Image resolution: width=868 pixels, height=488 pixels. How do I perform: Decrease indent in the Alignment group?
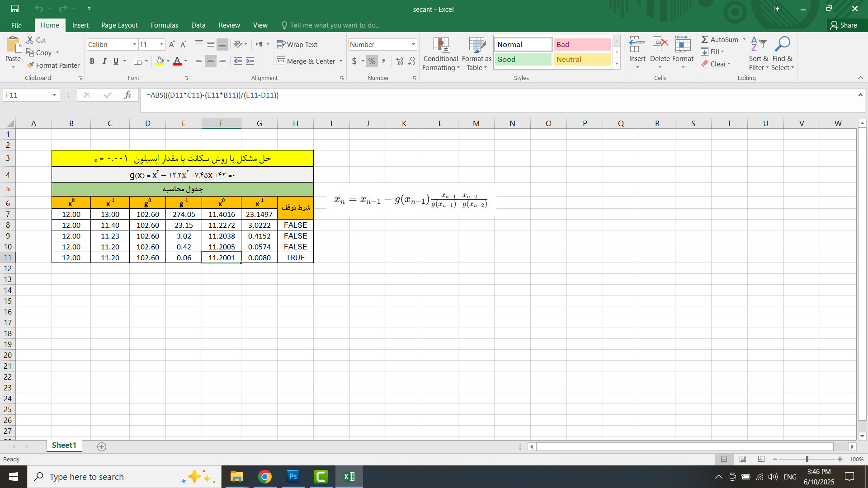pos(238,61)
